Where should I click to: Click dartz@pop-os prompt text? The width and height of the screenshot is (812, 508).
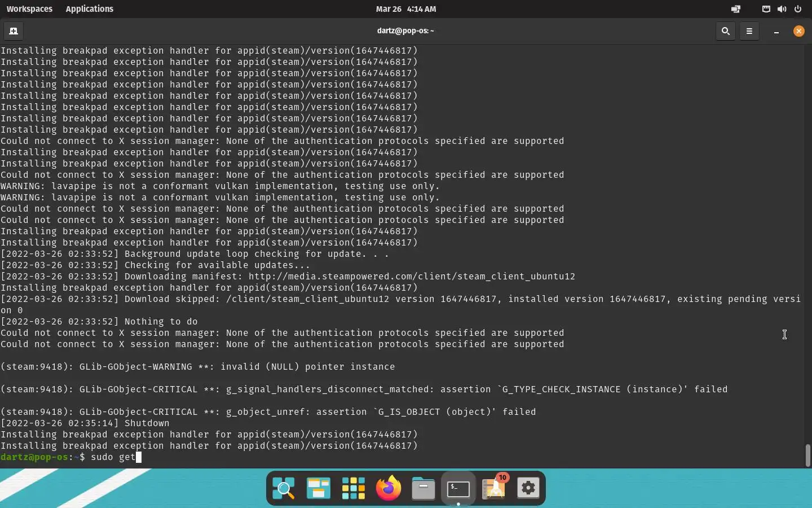click(x=34, y=457)
